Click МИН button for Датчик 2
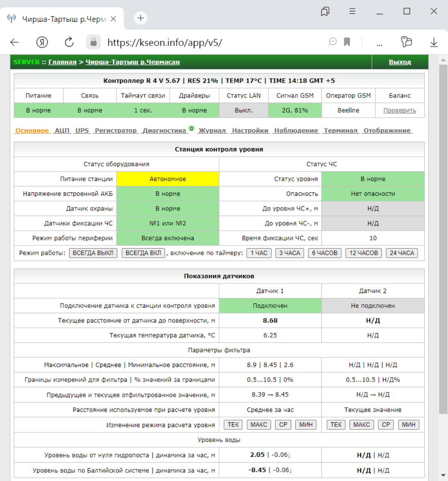 (408, 425)
